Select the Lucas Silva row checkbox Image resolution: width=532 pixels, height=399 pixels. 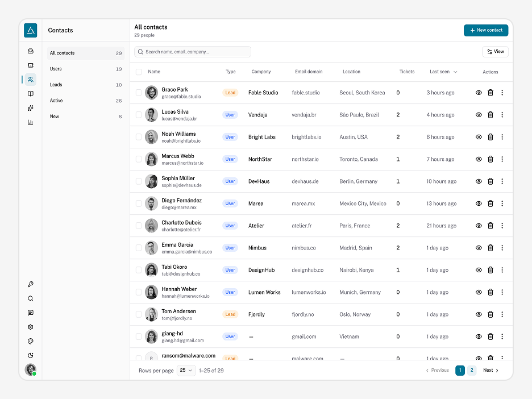[x=139, y=115]
